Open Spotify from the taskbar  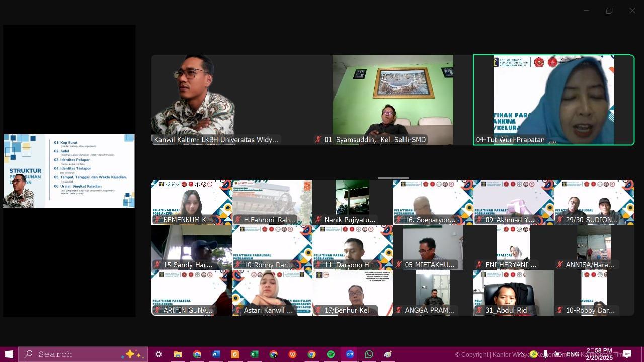tap(331, 354)
